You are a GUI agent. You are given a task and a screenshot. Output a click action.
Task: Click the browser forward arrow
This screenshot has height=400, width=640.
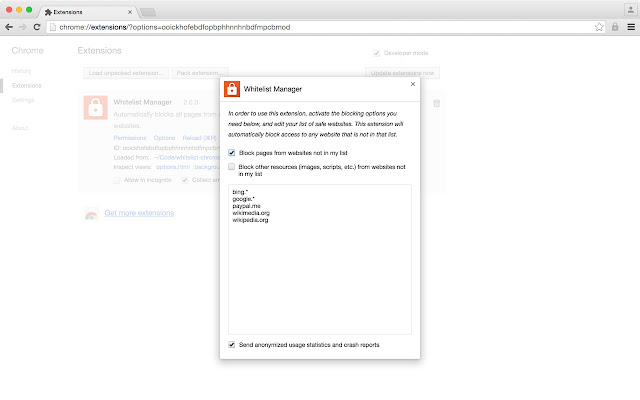pos(23,27)
